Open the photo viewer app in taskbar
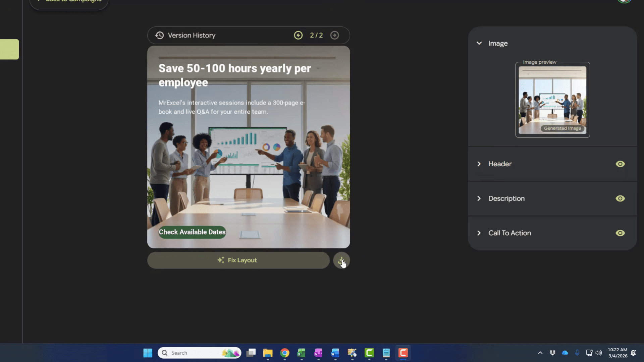 (352, 353)
